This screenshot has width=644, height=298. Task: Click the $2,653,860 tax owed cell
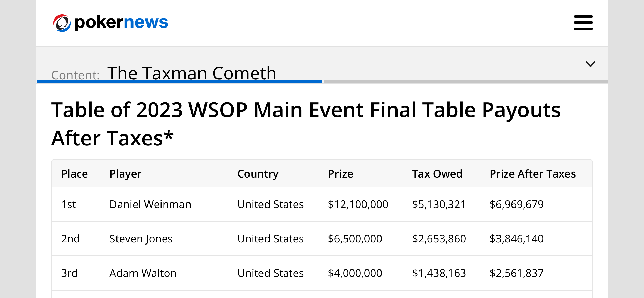point(439,239)
